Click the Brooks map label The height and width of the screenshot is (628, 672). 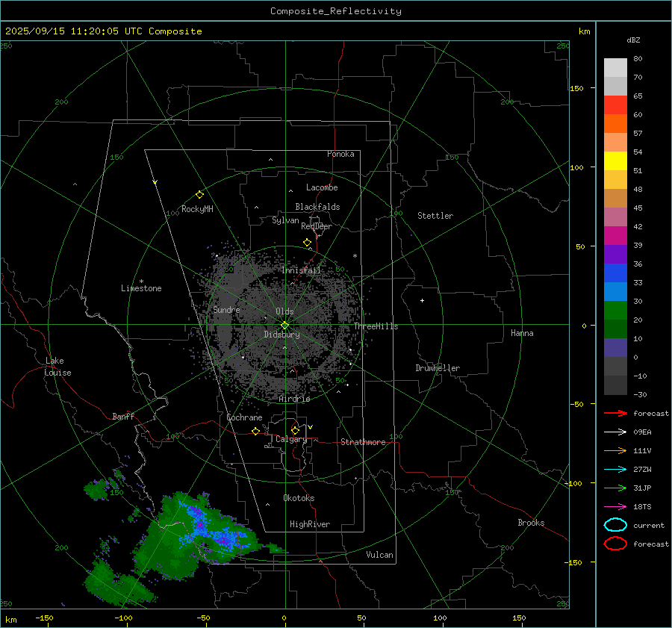tap(531, 523)
